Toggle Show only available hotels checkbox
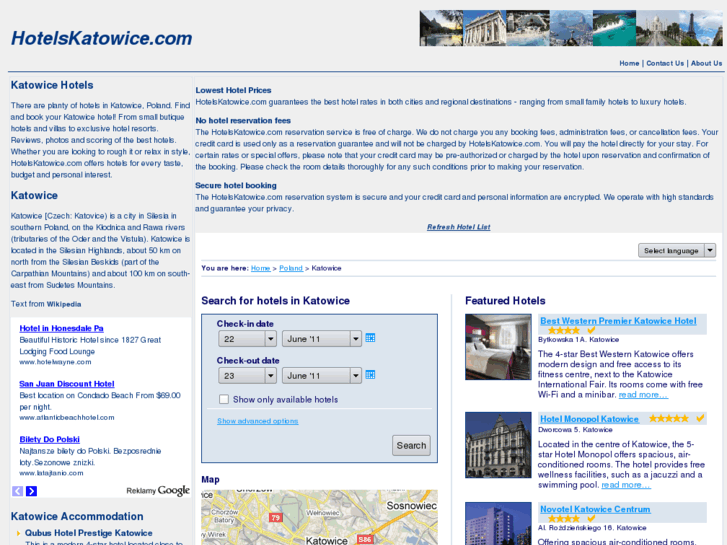Image resolution: width=727 pixels, height=545 pixels. 224,399
